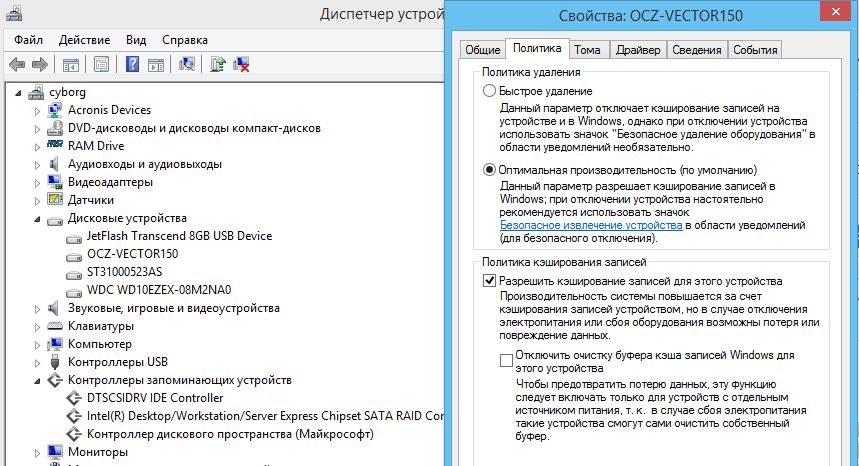Image resolution: width=859 pixels, height=466 pixels.
Task: Select the Быстрое удаление radio button
Action: 489,91
